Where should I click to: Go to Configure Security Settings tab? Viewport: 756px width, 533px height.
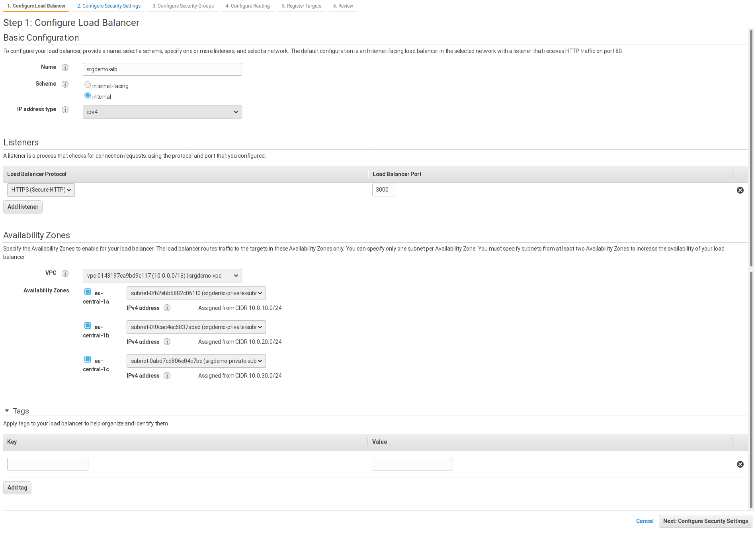coord(109,6)
